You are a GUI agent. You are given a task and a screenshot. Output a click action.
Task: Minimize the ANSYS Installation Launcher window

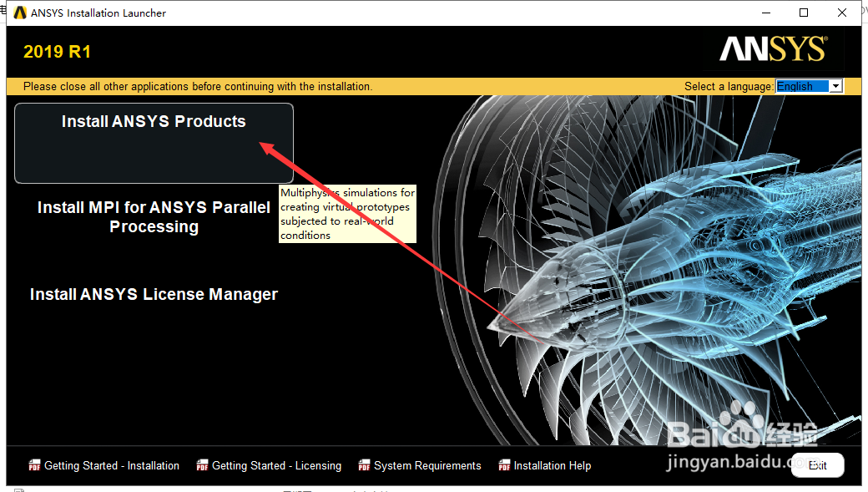coord(766,13)
